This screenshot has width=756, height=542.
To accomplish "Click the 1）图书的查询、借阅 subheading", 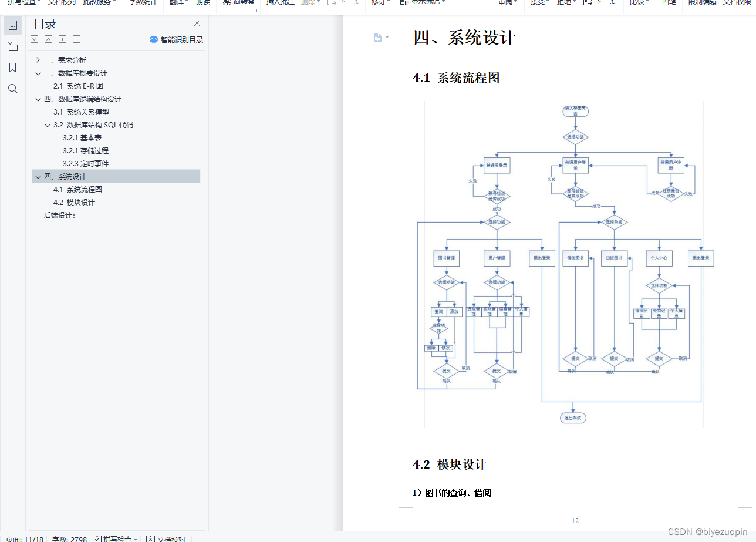I will coord(451,493).
